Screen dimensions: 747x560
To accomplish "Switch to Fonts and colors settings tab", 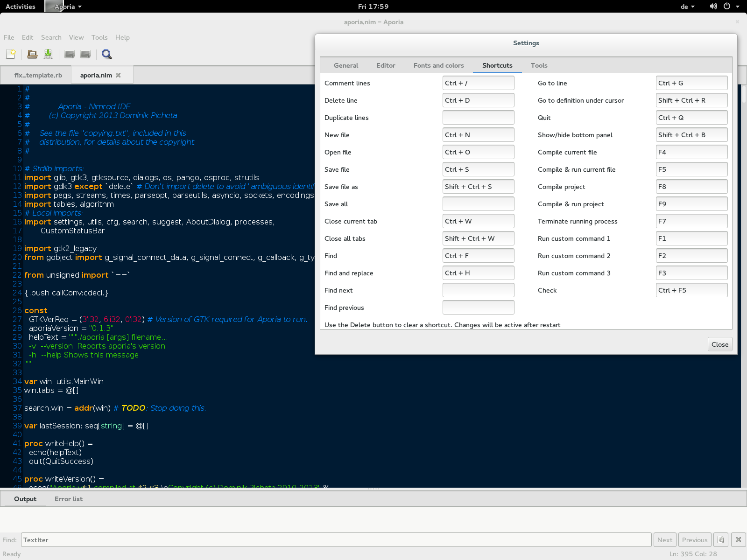I will pyautogui.click(x=438, y=65).
